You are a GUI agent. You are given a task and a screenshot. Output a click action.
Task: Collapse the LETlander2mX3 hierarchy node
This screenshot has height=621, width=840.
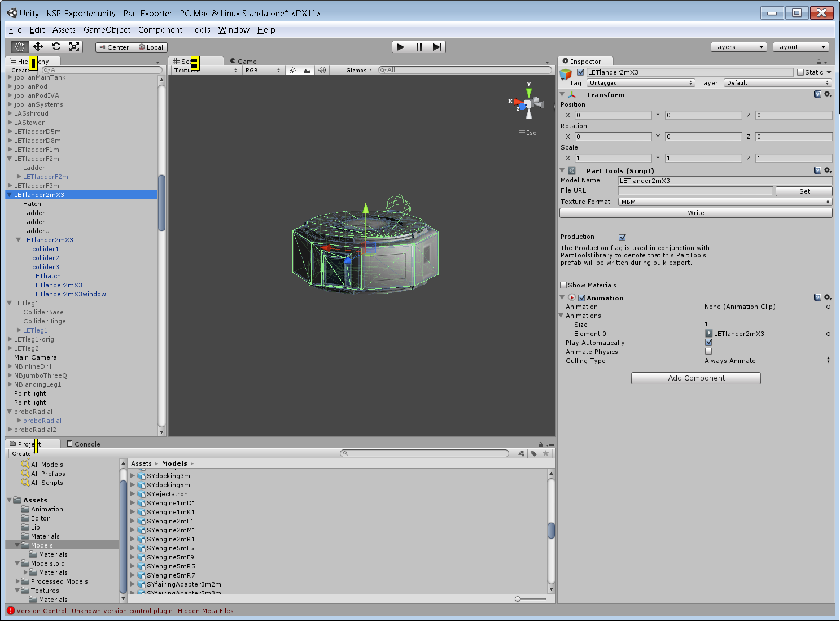[x=10, y=195]
